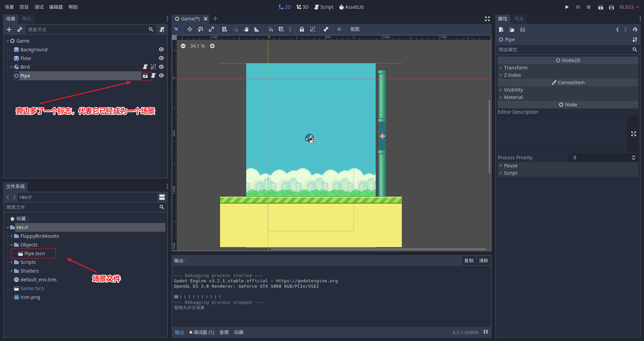Screen dimensions: 644x341
Task: Toggle the smart snap icon
Action: point(270,29)
